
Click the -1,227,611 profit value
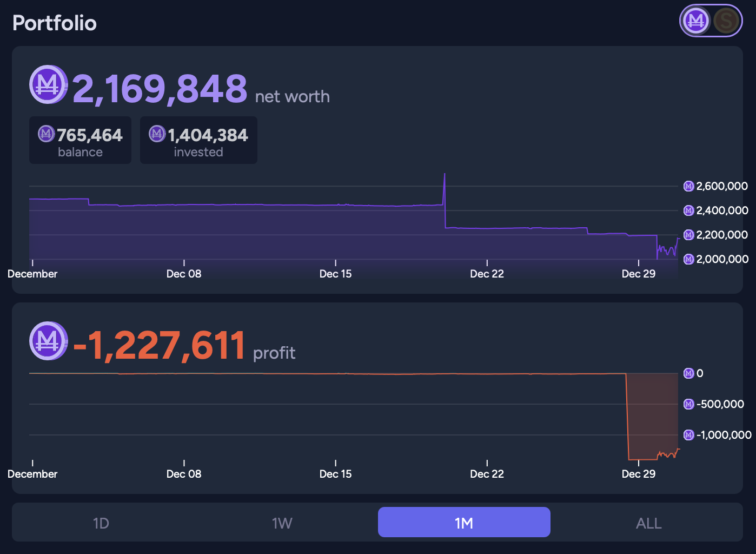(x=159, y=345)
